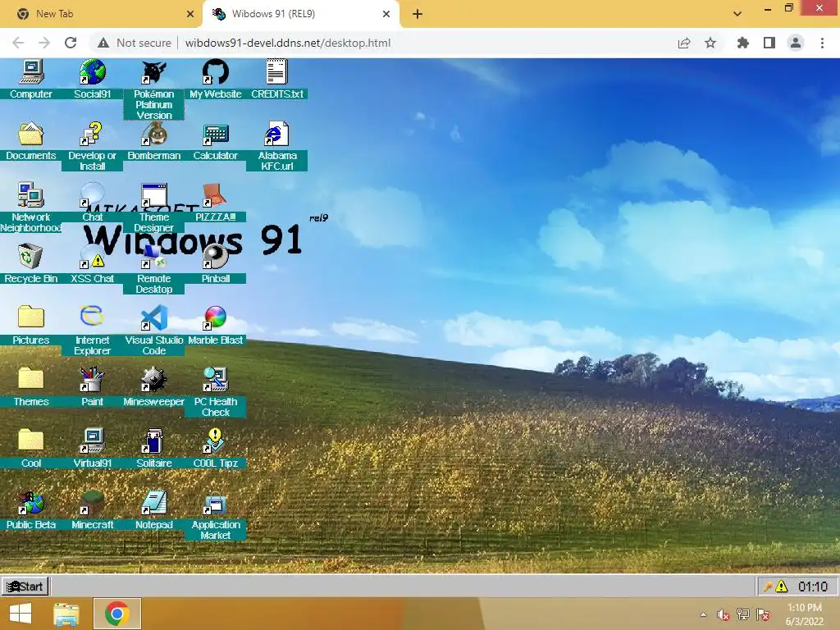The image size is (840, 630).
Task: Open Windows clock showing 1:10 PM
Action: click(x=804, y=614)
